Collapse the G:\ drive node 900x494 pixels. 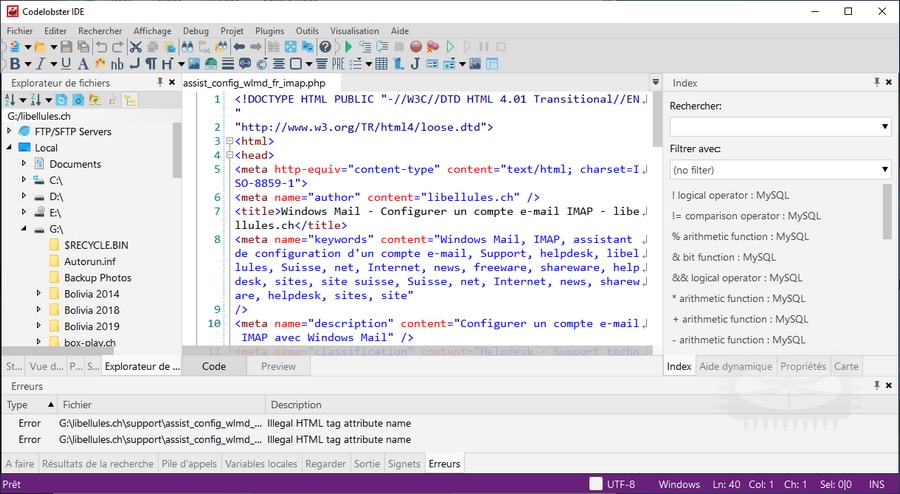click(24, 229)
